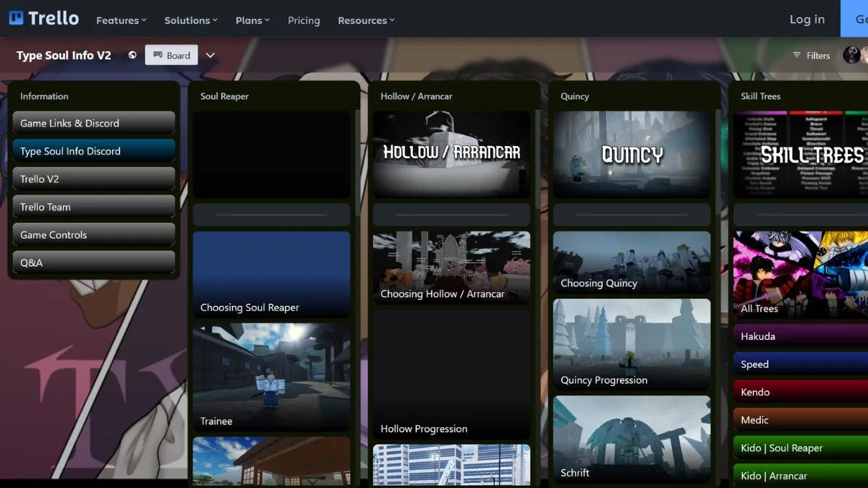Select Pricing in the top navigation
The height and width of the screenshot is (488, 868).
point(304,20)
